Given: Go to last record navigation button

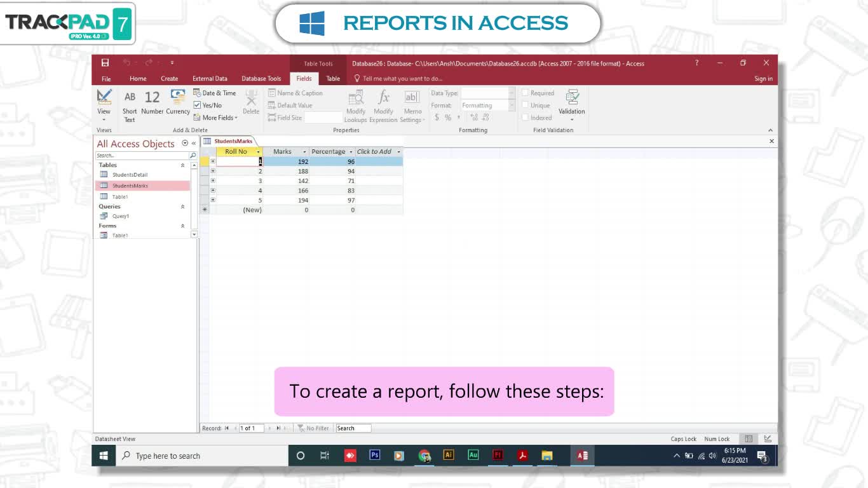Looking at the screenshot, I should pyautogui.click(x=278, y=428).
